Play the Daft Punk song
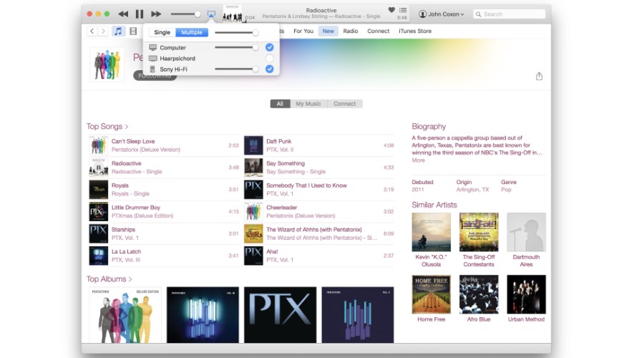The image size is (644, 358). point(319,145)
